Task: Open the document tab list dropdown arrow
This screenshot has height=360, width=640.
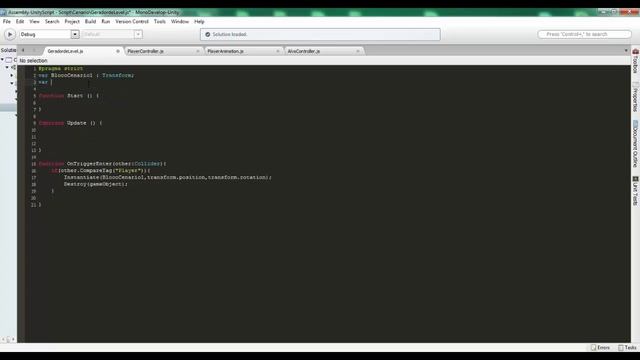Action: click(x=626, y=51)
